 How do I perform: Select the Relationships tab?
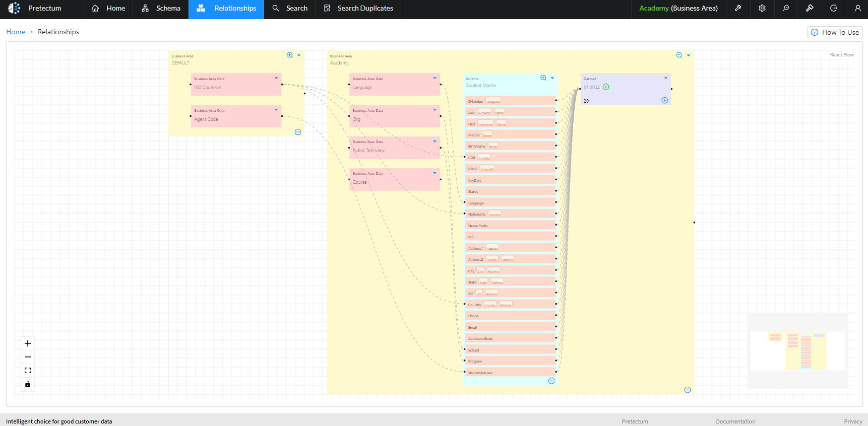pos(226,9)
